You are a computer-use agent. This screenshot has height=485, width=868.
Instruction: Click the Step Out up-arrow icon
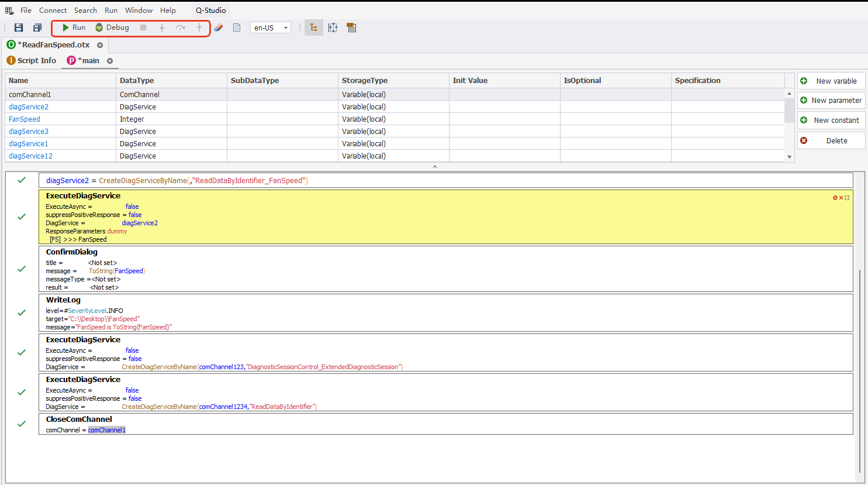(199, 27)
